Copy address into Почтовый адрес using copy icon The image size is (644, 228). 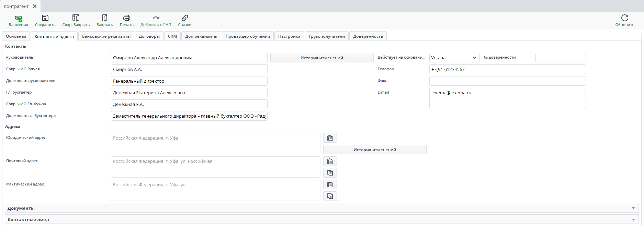(x=330, y=173)
